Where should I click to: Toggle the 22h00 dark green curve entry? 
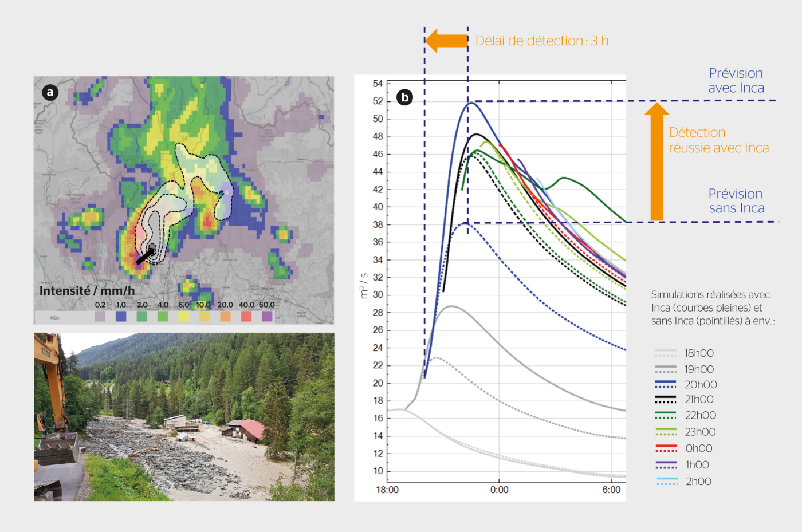pyautogui.click(x=666, y=415)
